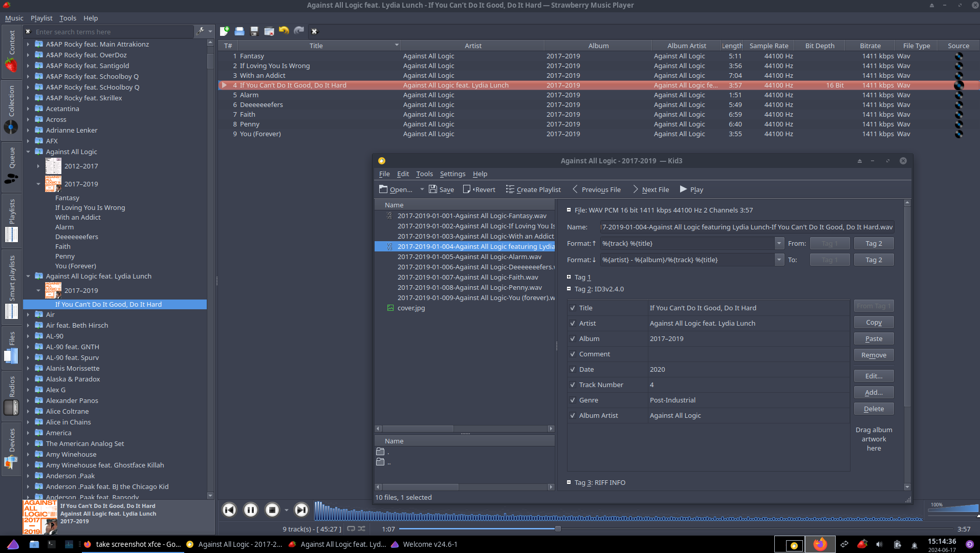Uncheck the Date tag checkbox
This screenshot has height=553, width=980.
pyautogui.click(x=573, y=369)
